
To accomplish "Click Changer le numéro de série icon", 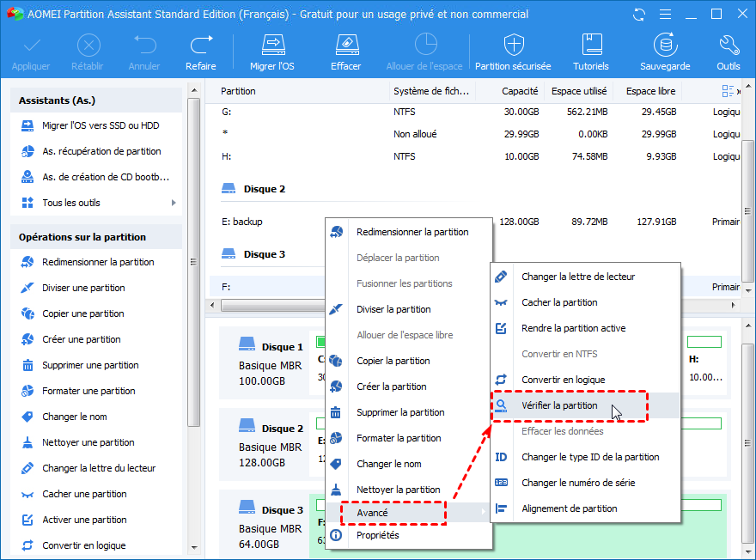I will 501,483.
